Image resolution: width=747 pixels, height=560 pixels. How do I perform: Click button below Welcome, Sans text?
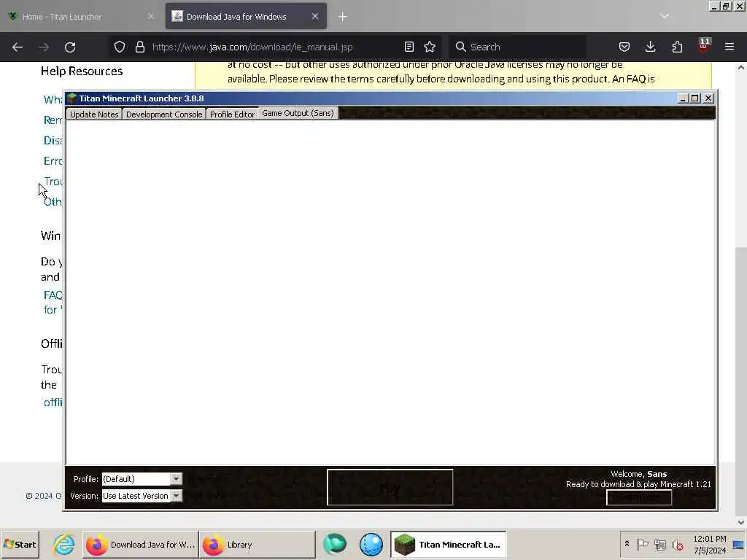[x=639, y=497]
